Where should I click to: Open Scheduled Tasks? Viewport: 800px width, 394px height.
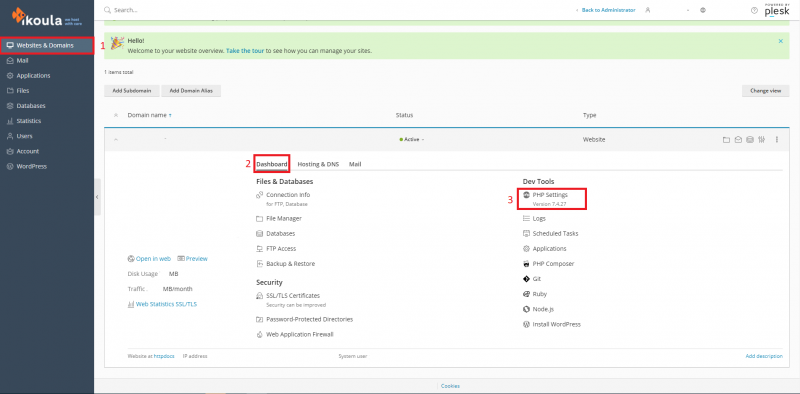555,233
